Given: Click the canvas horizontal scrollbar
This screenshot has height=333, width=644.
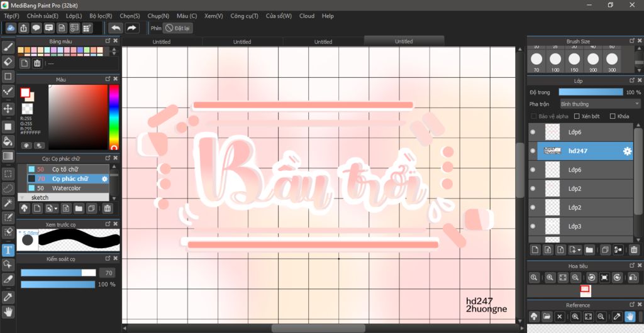Looking at the screenshot, I should pyautogui.click(x=318, y=328).
